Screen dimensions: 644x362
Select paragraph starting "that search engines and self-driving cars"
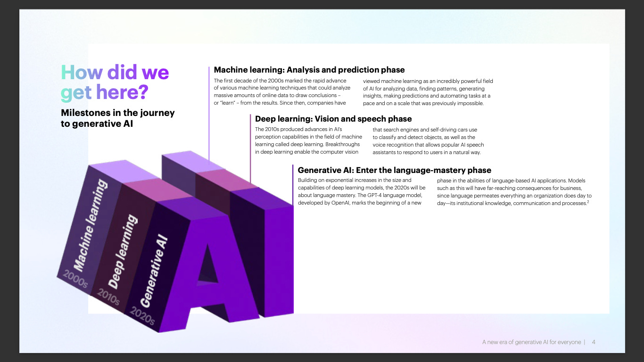coord(429,140)
